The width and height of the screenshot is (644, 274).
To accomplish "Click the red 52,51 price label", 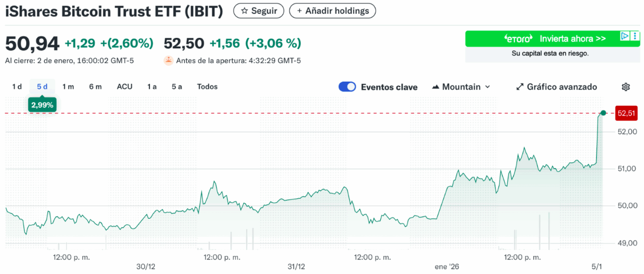I will click(626, 113).
